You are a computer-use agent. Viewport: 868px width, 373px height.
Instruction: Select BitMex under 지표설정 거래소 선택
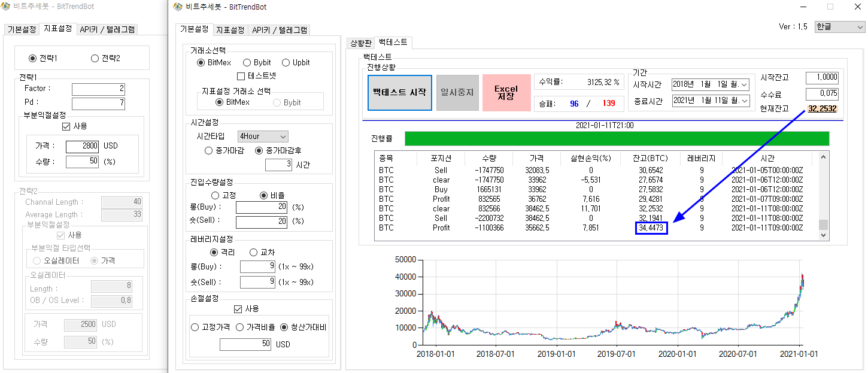click(219, 102)
